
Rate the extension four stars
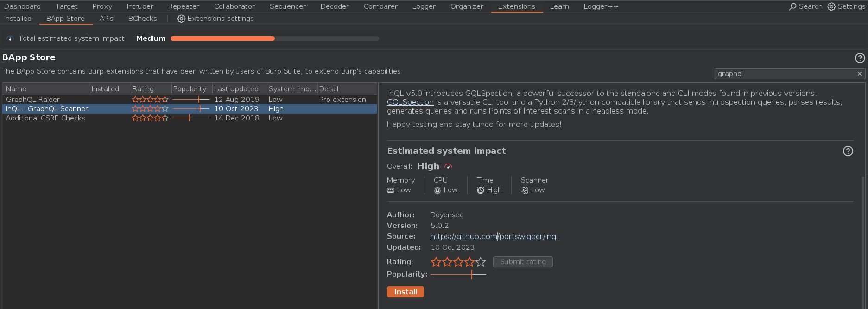(469, 262)
